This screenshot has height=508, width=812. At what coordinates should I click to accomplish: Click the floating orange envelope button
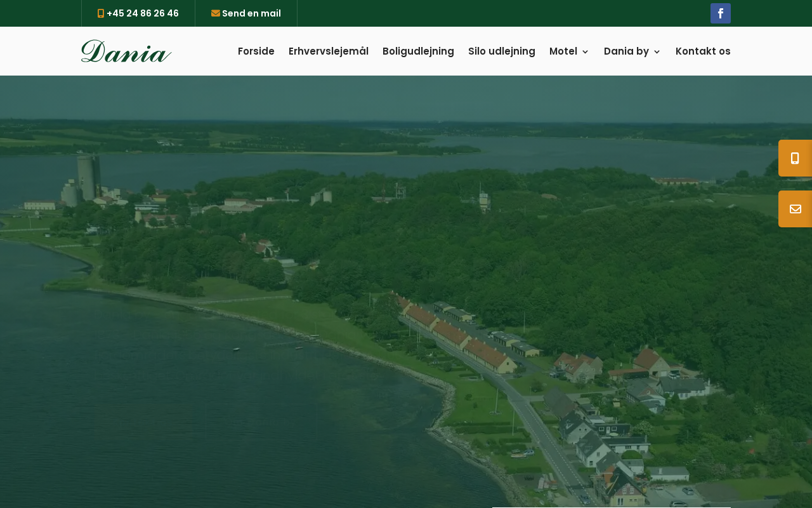[x=795, y=209]
